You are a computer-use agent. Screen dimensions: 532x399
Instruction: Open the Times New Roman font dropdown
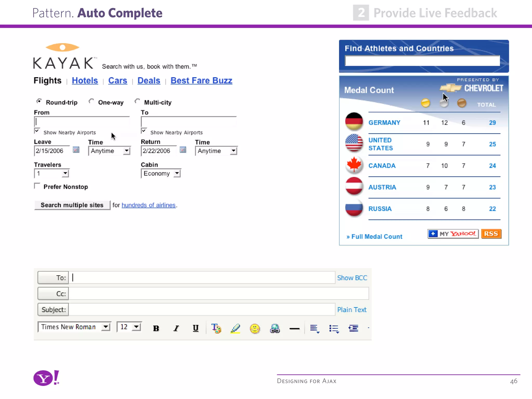pyautogui.click(x=106, y=327)
